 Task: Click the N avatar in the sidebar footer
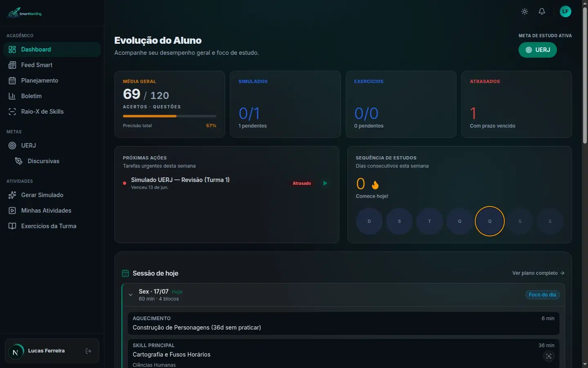pyautogui.click(x=16, y=351)
